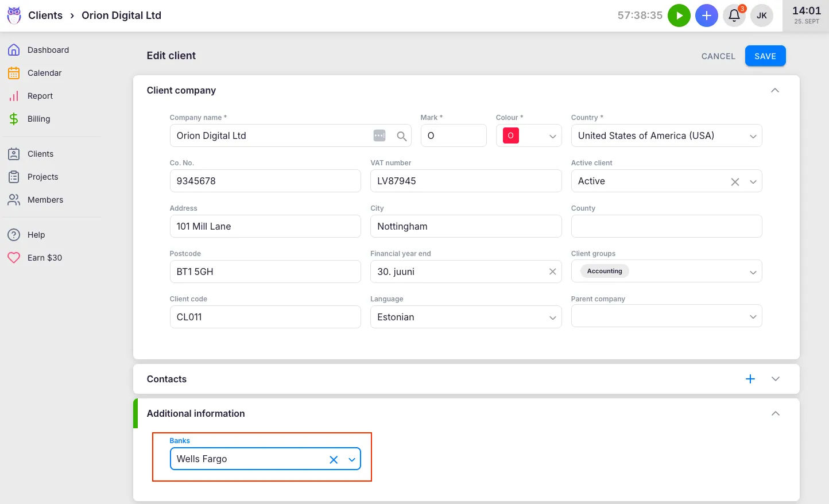
Task: Open the Country dropdown
Action: click(x=753, y=135)
